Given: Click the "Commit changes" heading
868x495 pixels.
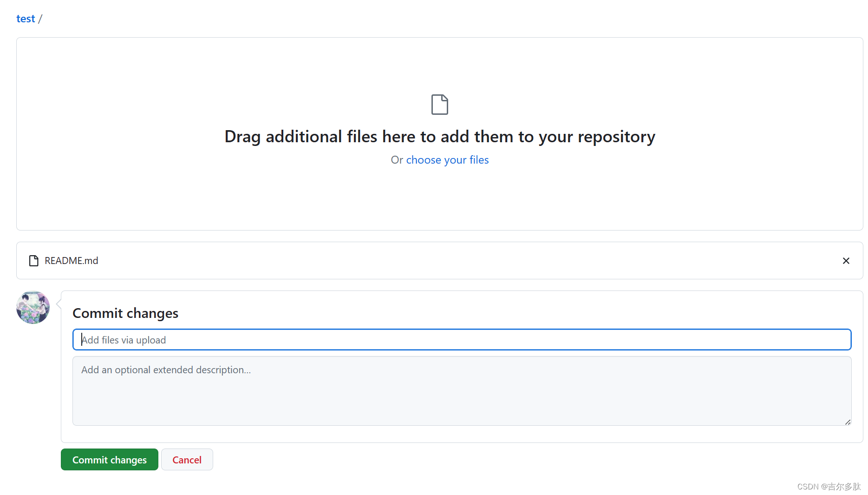Looking at the screenshot, I should tap(125, 313).
